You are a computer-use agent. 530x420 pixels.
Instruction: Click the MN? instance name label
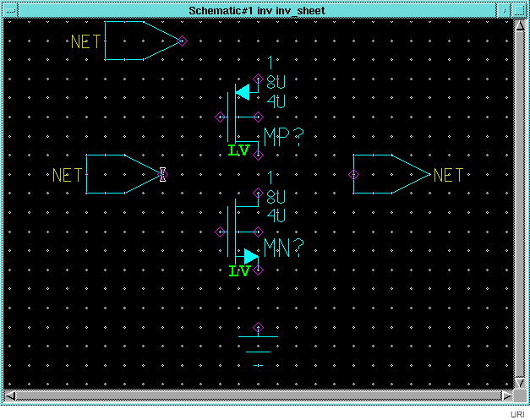[x=283, y=248]
